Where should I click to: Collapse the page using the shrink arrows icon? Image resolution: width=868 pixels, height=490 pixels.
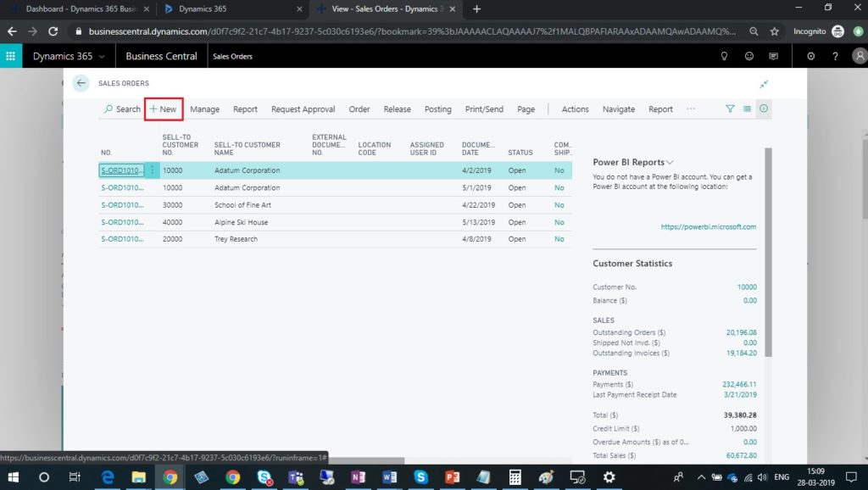764,84
